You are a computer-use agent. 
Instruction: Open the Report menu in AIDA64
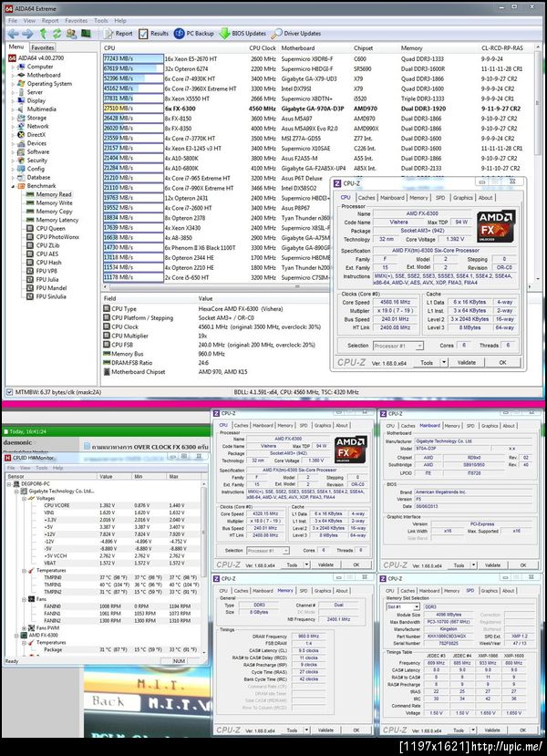coord(50,21)
